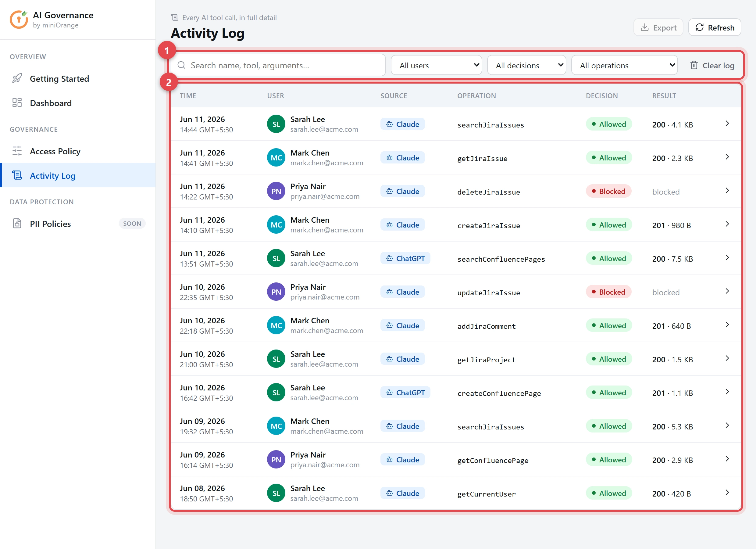
Task: Expand the updateJiraIssue row chevron
Action: pos(727,291)
